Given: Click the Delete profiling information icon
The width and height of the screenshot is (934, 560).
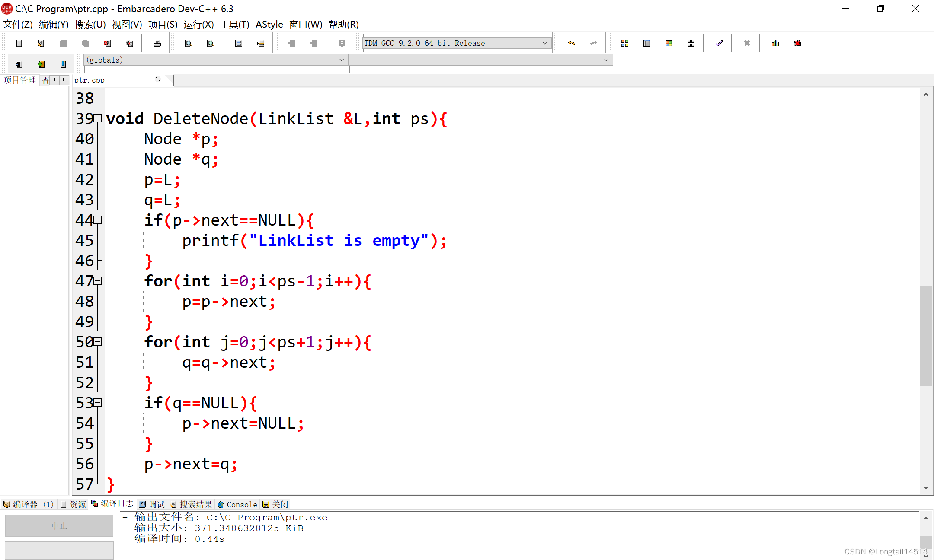Looking at the screenshot, I should pos(797,43).
